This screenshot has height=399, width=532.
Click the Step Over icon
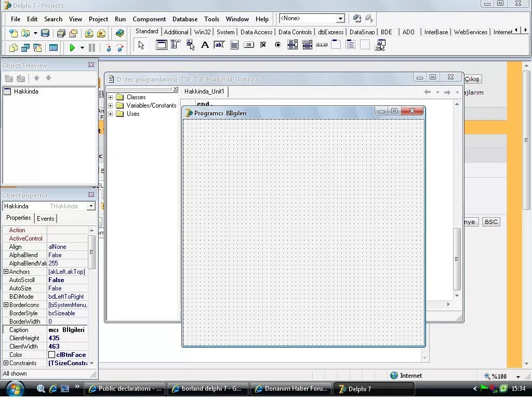tap(120, 48)
